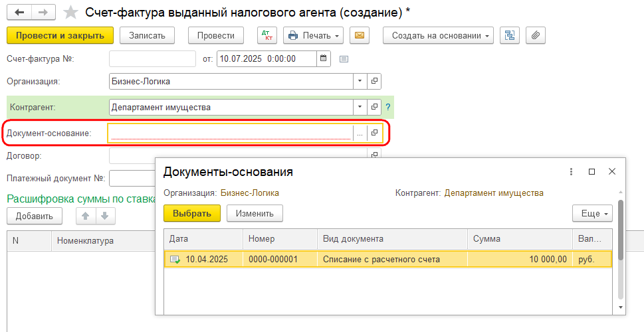Open the Департамент имущества link in dialog
Viewport: 644px width, 332px height.
[x=494, y=193]
